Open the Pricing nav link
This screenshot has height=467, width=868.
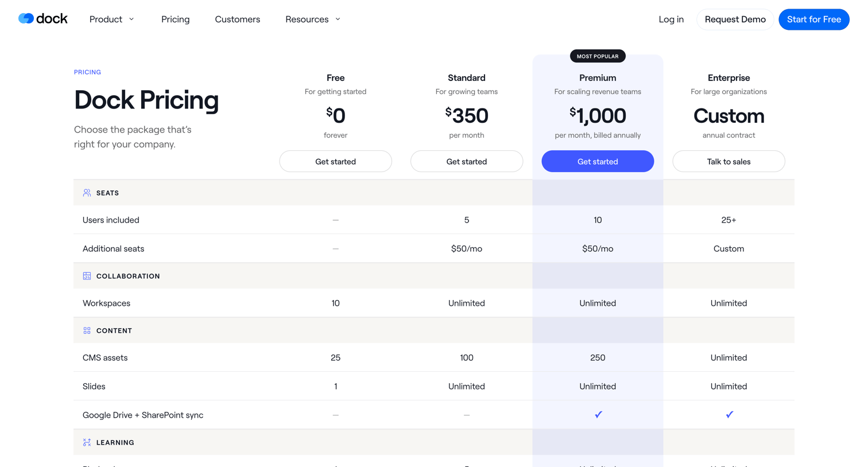point(176,20)
